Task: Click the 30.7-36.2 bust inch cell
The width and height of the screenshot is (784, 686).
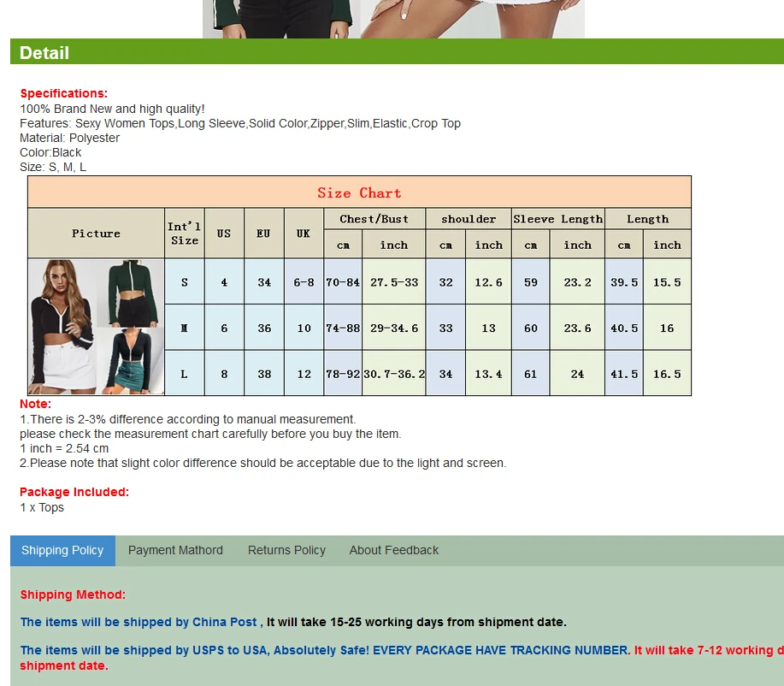Action: [x=394, y=374]
